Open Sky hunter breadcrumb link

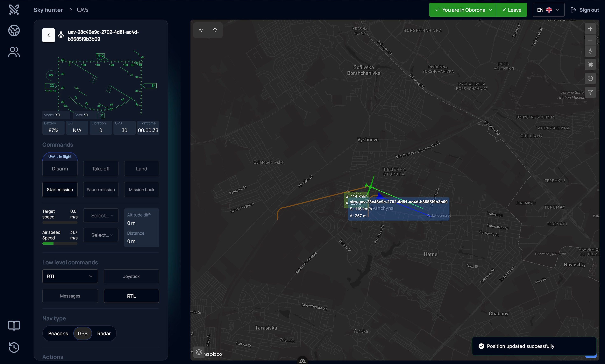click(48, 10)
